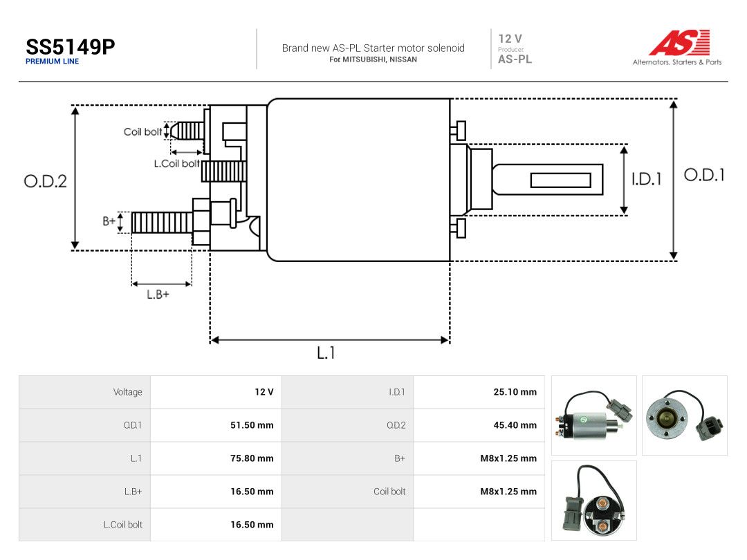Open the solenoid side-view thumbnail
The image size is (747, 560).
point(593,416)
